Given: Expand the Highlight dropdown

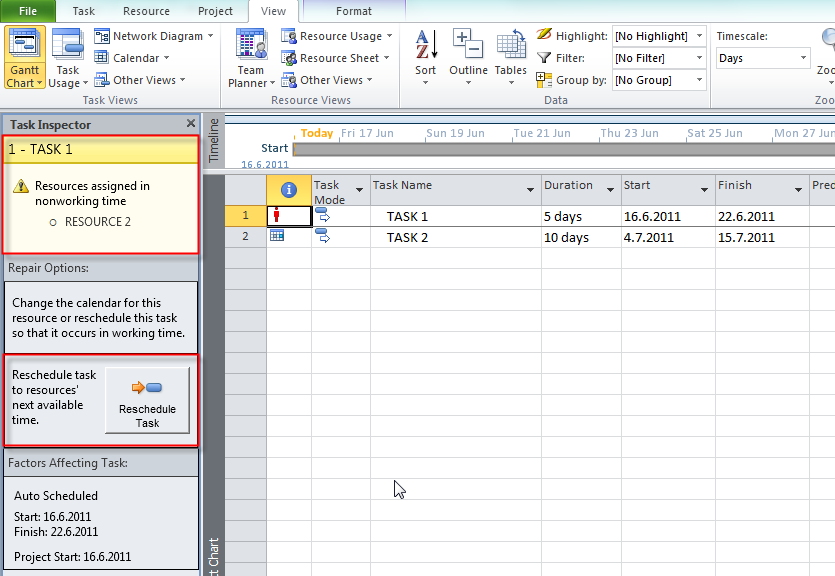Looking at the screenshot, I should click(698, 36).
